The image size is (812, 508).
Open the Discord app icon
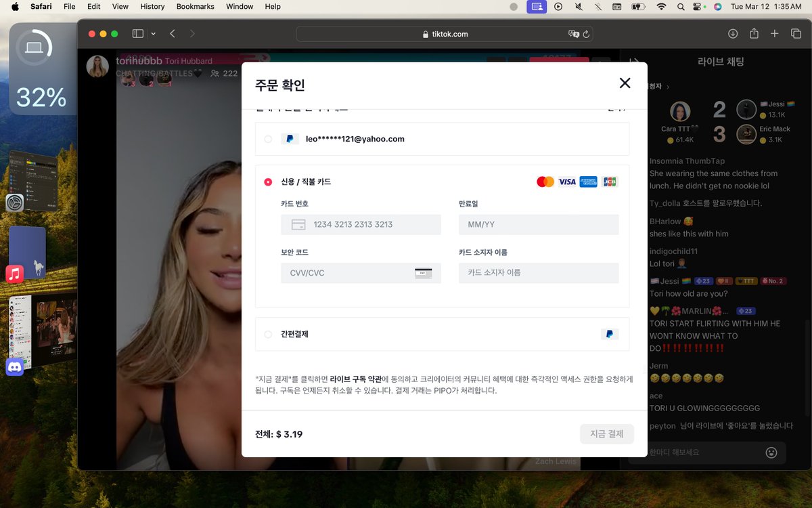(x=14, y=367)
